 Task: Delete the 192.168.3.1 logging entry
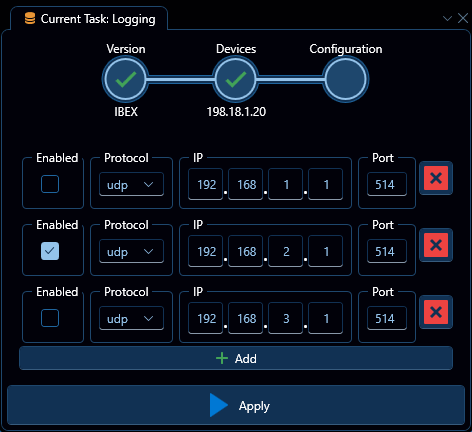tap(436, 312)
